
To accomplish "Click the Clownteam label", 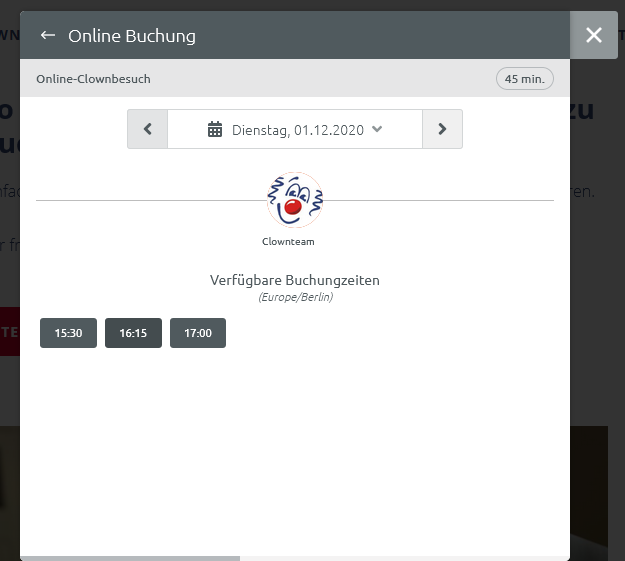I will point(288,242).
